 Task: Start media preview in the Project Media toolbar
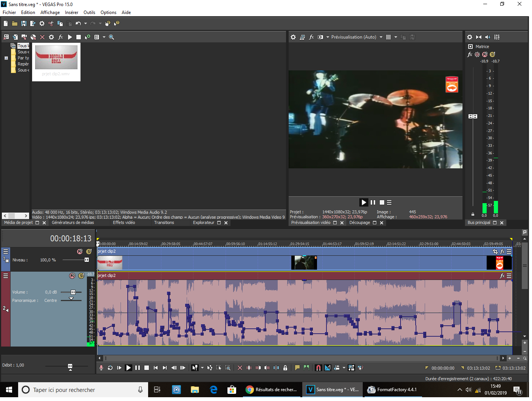[x=70, y=37]
